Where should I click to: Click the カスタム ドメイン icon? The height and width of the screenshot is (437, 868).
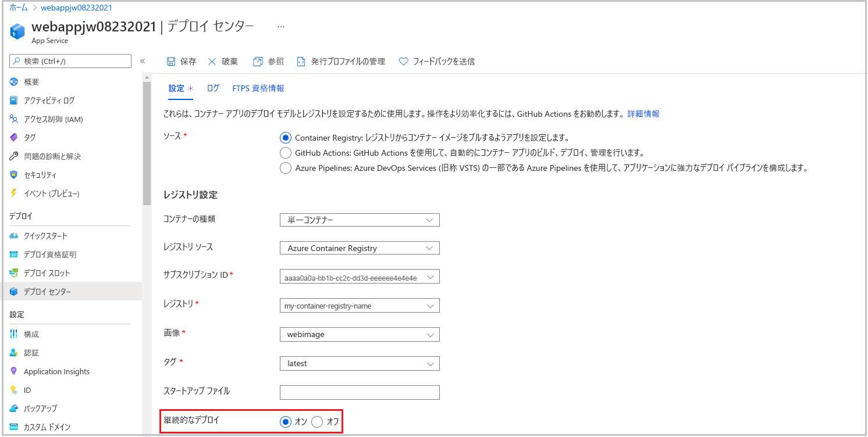[14, 427]
